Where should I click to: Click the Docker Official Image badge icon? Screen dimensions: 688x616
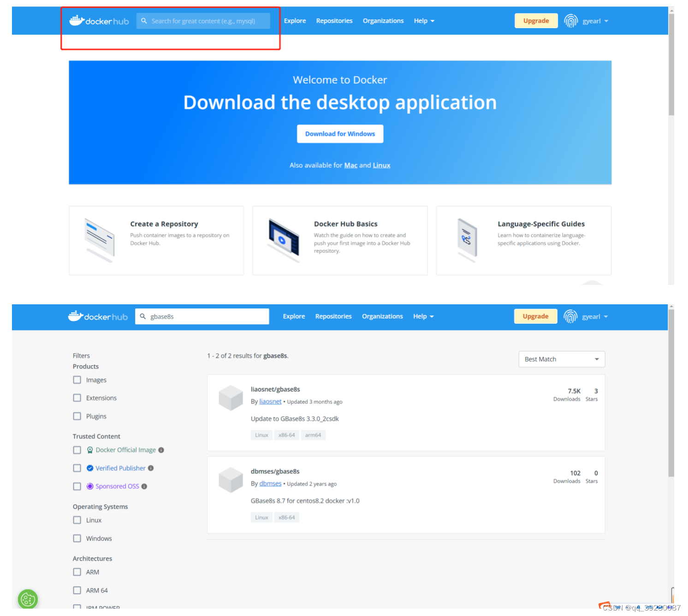[90, 450]
